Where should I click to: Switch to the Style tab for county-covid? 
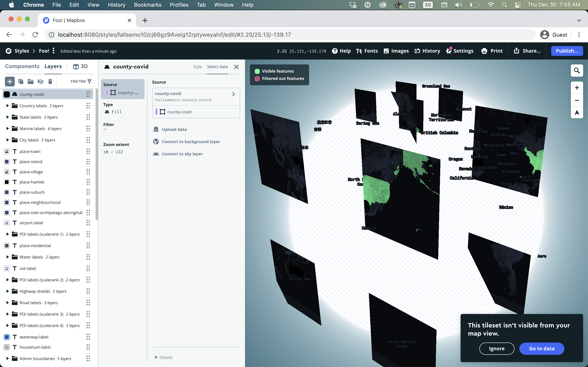[x=197, y=66]
